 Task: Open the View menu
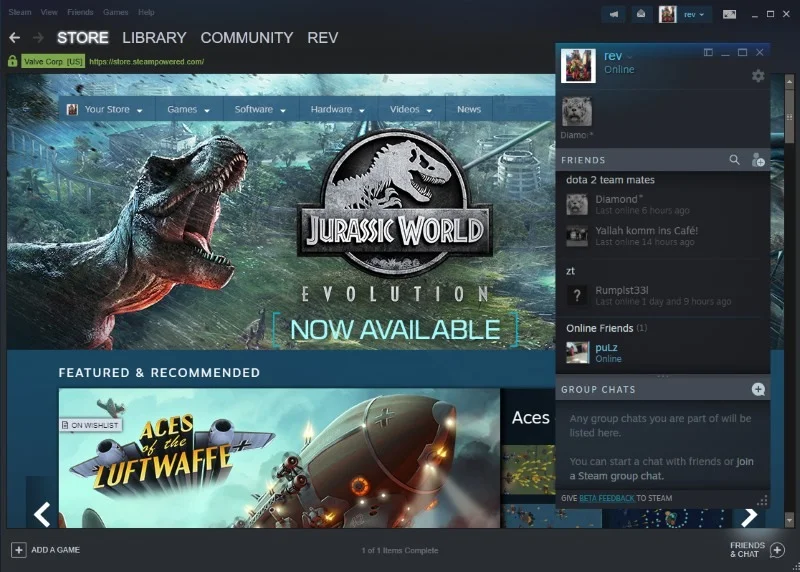(49, 12)
